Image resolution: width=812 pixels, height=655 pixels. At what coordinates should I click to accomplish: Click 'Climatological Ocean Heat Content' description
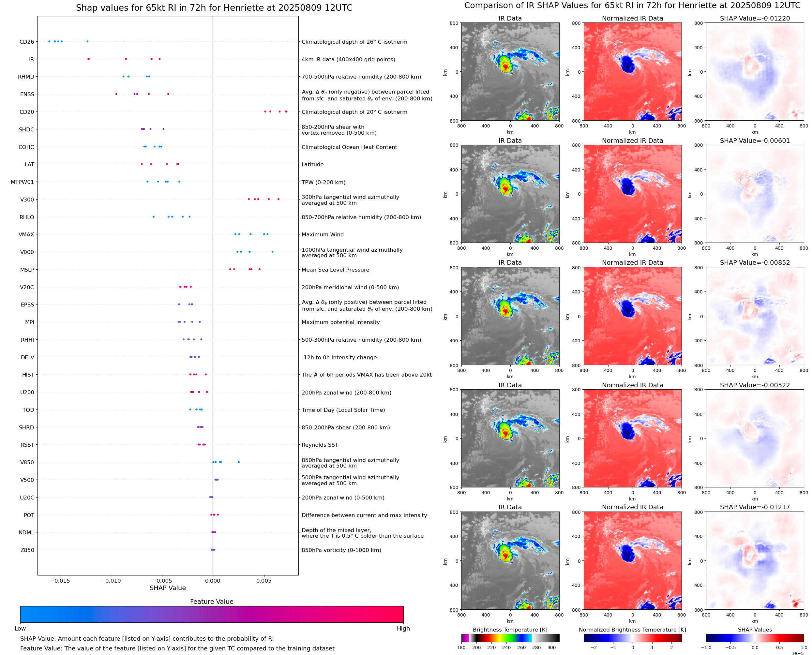tap(349, 147)
